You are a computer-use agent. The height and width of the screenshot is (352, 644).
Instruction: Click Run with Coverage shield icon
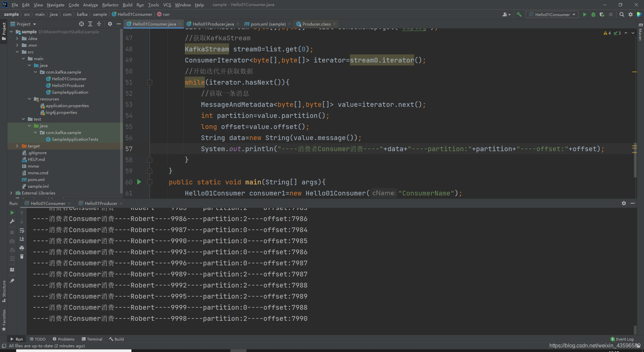click(602, 14)
